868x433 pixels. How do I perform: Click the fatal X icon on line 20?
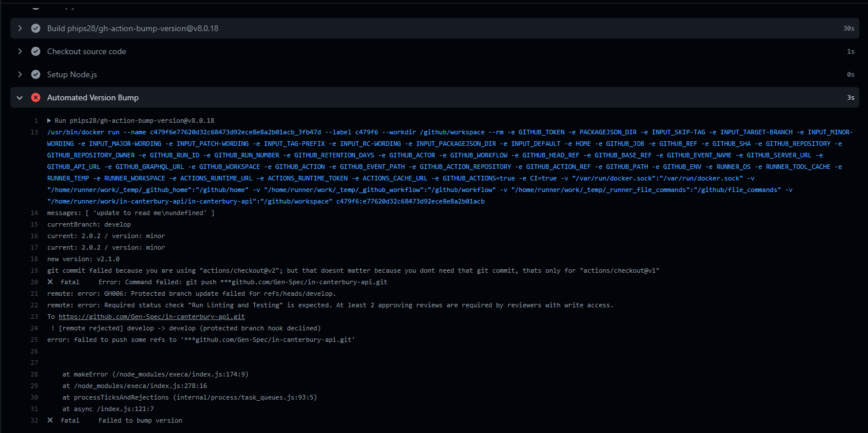coord(51,281)
